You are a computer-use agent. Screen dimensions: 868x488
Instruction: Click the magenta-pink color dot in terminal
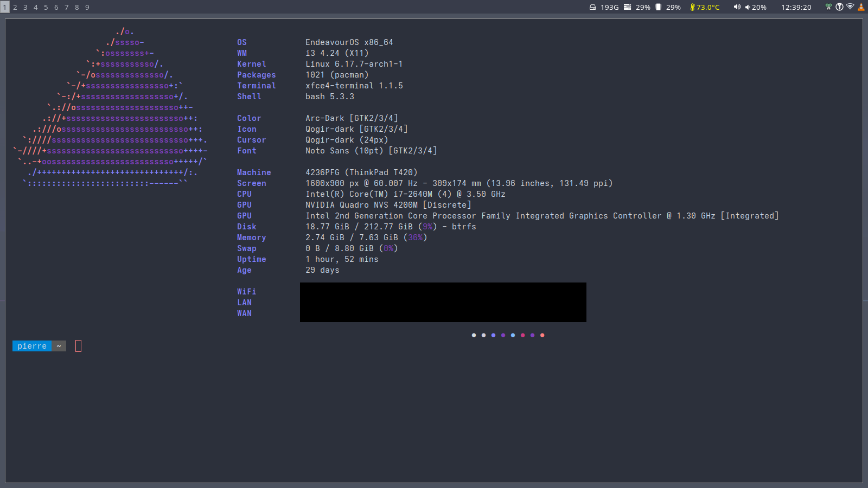(x=522, y=335)
